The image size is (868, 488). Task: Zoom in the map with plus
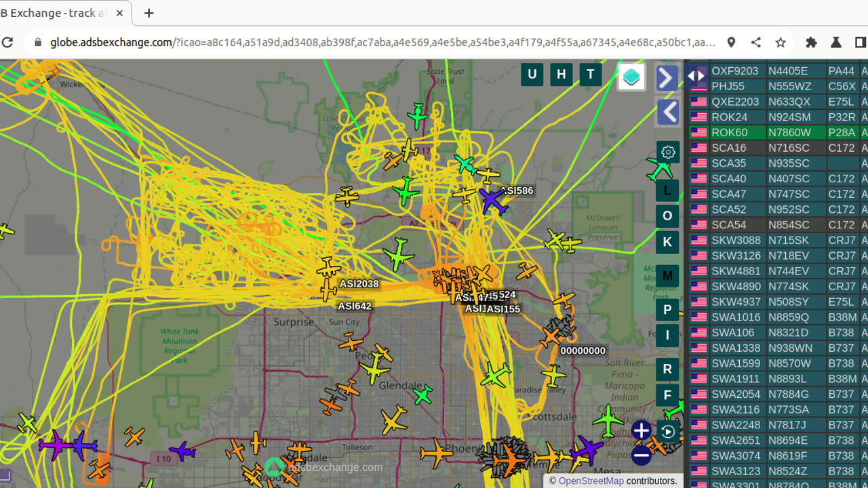(x=641, y=430)
